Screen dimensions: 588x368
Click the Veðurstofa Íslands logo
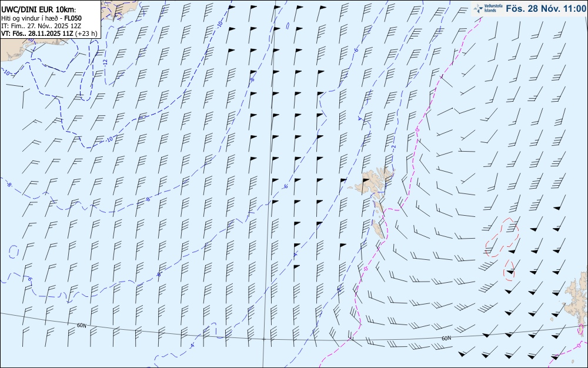488,8
